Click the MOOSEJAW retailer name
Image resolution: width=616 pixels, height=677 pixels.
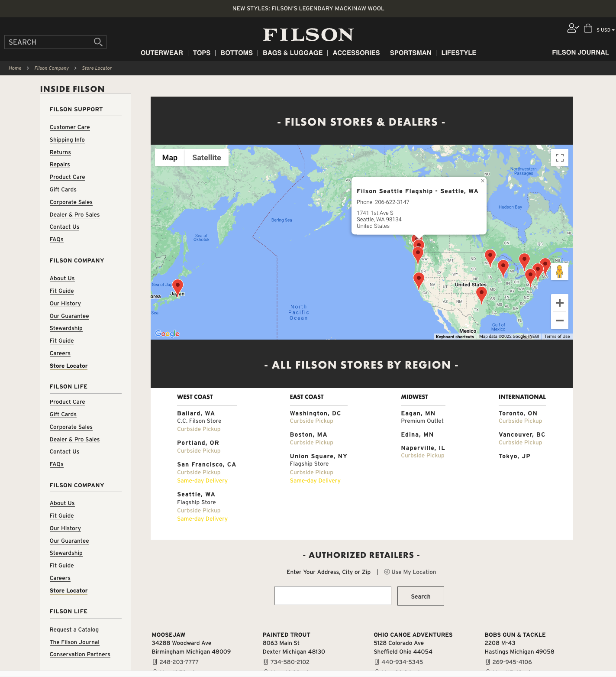pyautogui.click(x=168, y=635)
